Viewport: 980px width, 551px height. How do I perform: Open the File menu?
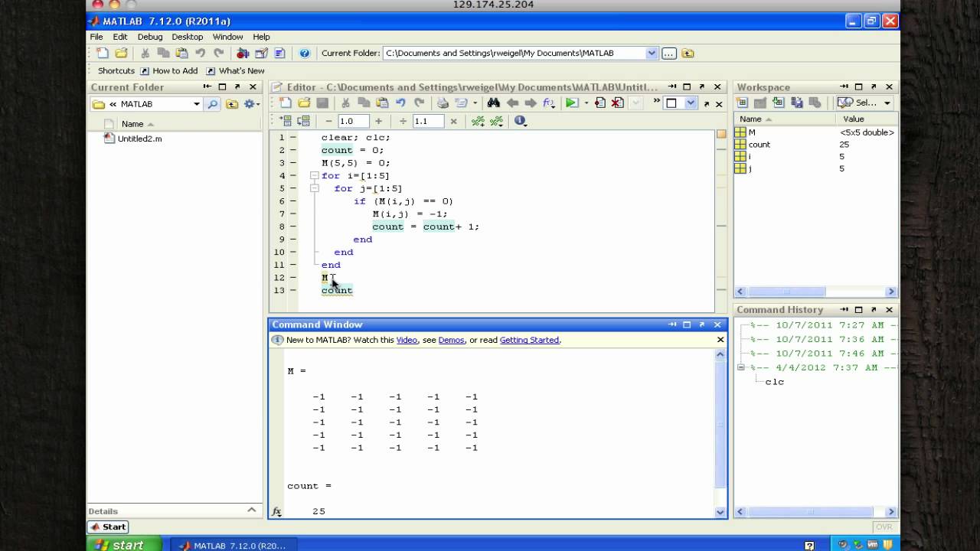tap(96, 37)
